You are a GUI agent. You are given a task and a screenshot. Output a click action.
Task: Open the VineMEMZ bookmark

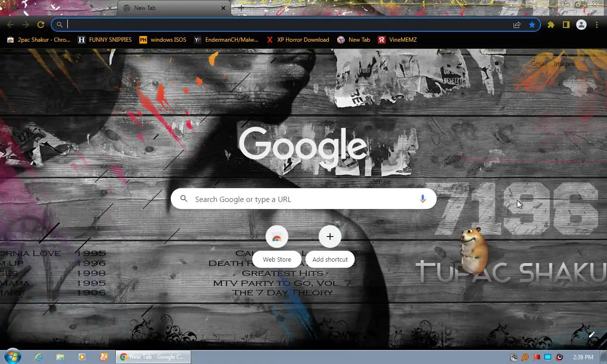[397, 40]
